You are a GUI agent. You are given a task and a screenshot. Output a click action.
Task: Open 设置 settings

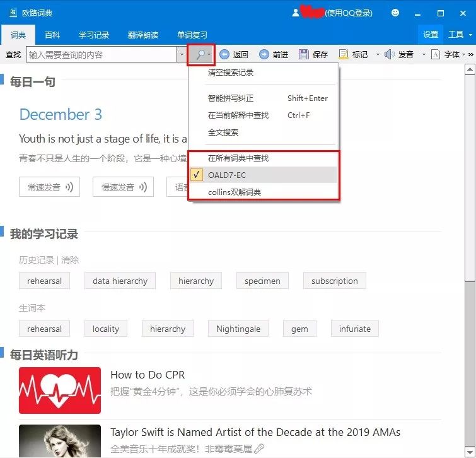click(431, 35)
